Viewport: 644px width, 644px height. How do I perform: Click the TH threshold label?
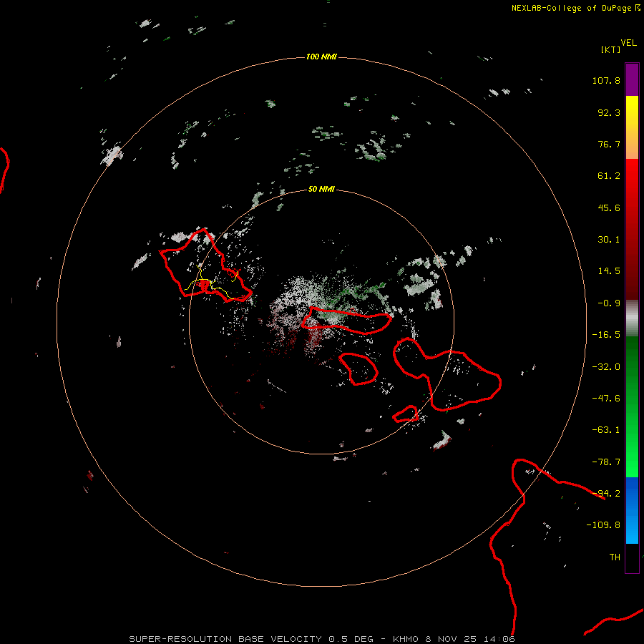[x=615, y=557]
